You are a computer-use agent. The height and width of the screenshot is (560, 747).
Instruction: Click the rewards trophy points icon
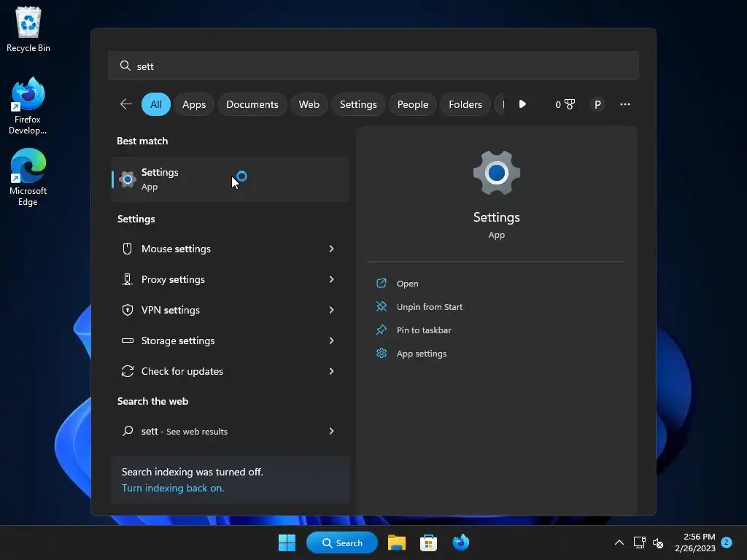tap(565, 104)
